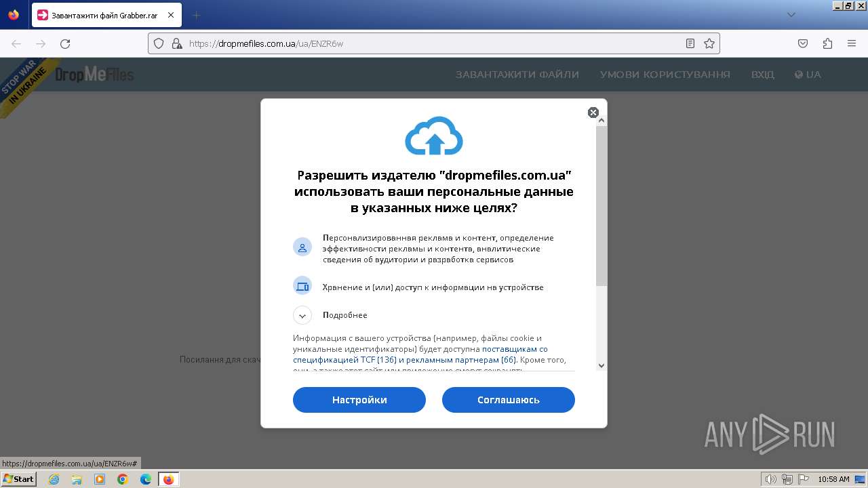
Task: Click the URL address field
Action: click(x=434, y=43)
